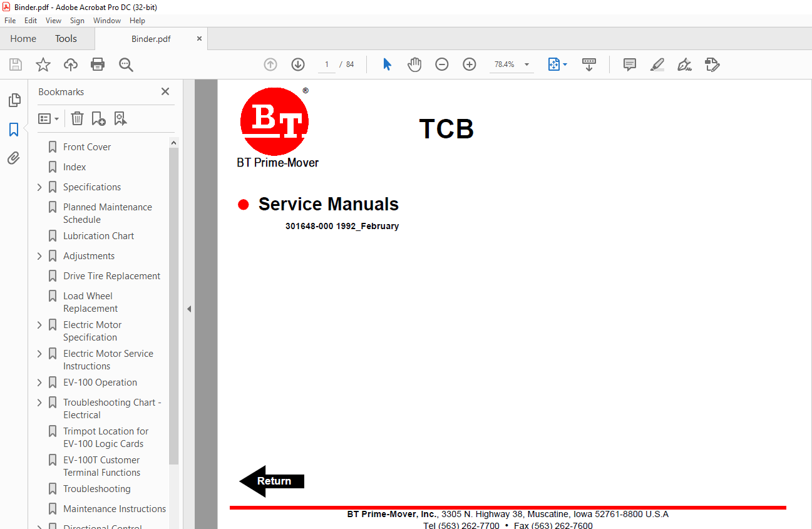Go to next page arrow
Image resolution: width=812 pixels, height=529 pixels.
pyautogui.click(x=298, y=64)
